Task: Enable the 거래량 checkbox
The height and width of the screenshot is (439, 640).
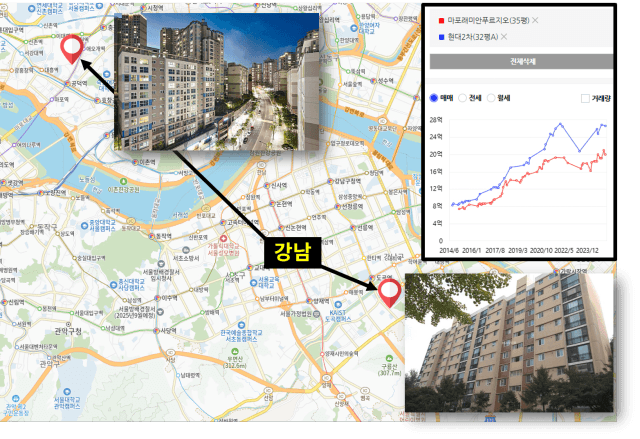Action: [x=585, y=98]
